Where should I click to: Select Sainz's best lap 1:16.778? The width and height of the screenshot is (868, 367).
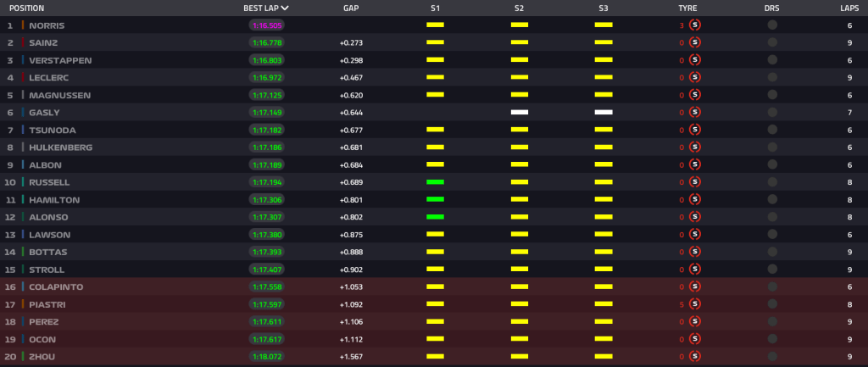(x=266, y=42)
